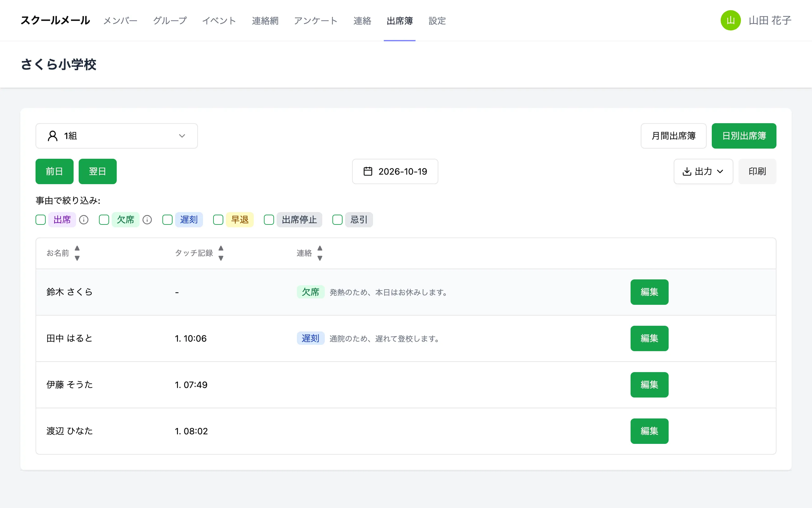Click sort arrows on お名前 column

77,253
